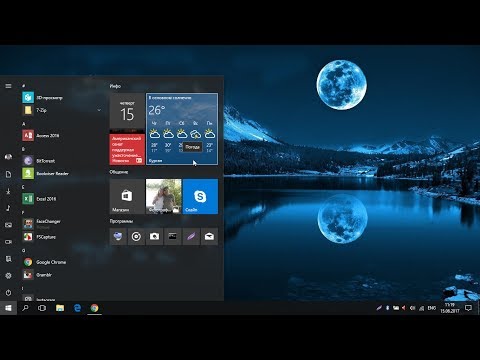Select the 'Инфо' tile group header
The image size is (480, 360).
[x=115, y=86]
